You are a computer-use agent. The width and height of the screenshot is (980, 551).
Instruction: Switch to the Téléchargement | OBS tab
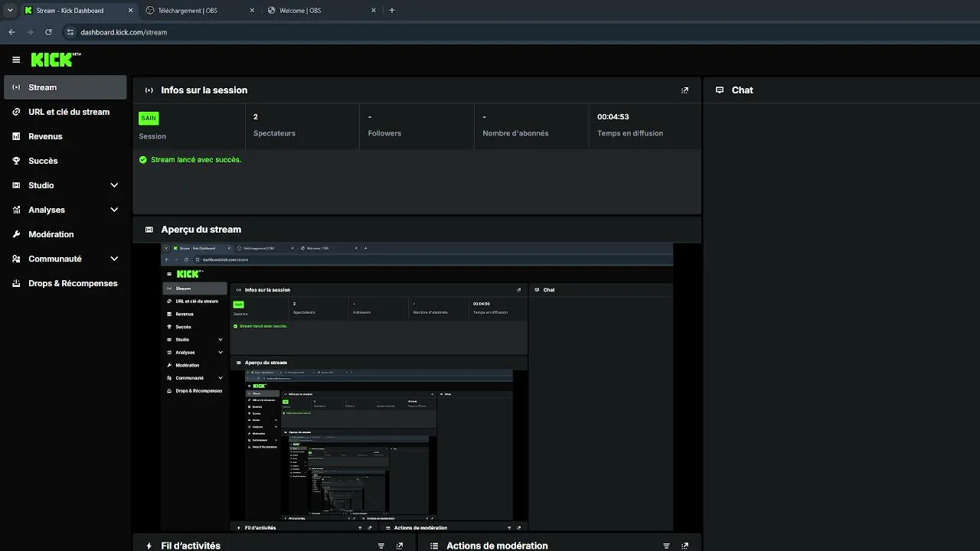(201, 11)
